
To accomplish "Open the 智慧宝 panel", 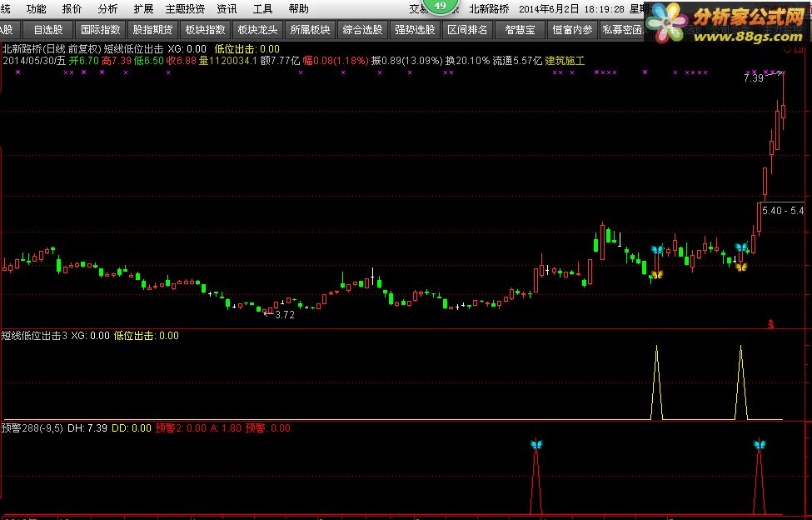I will click(520, 30).
